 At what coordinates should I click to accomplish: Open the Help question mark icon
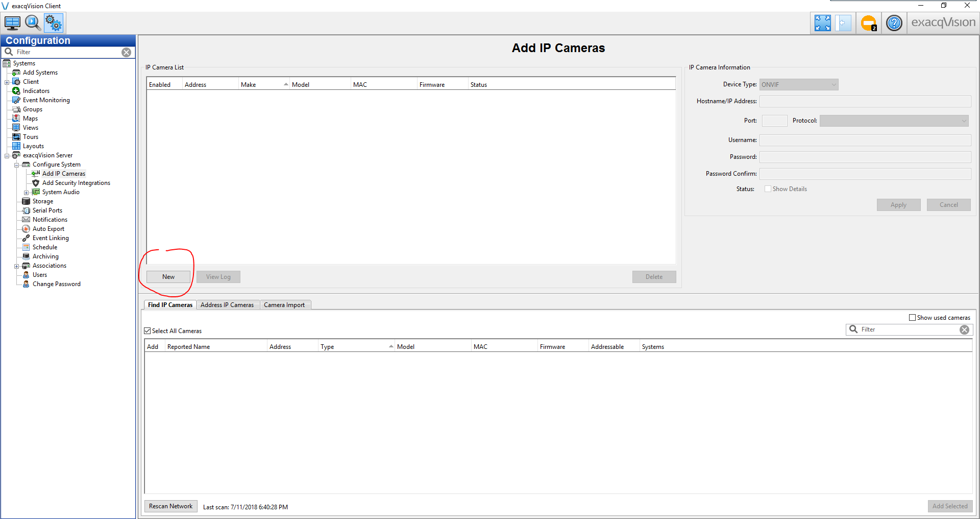pos(894,23)
